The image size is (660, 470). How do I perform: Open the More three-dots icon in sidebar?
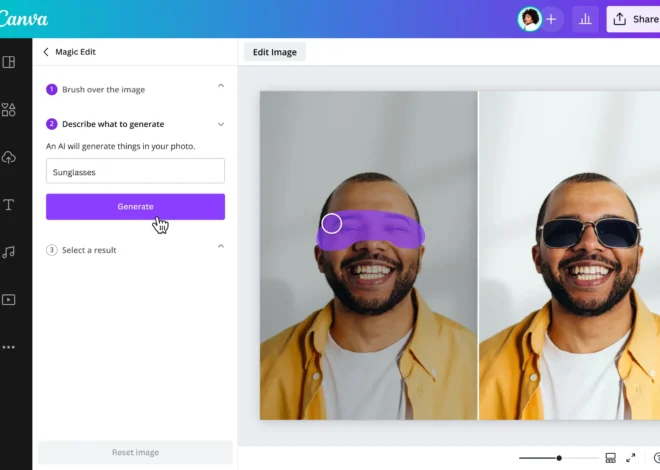[x=8, y=347]
